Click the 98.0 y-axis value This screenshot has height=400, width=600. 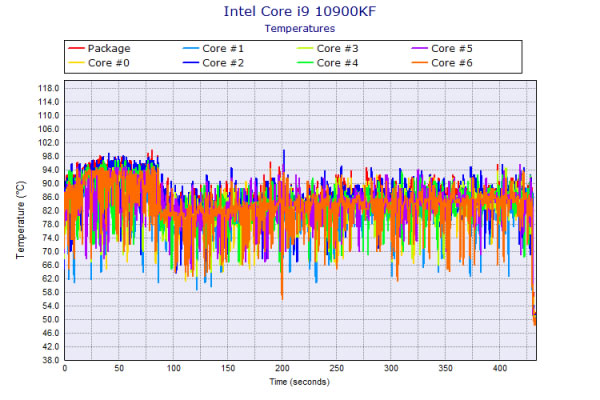coord(51,156)
